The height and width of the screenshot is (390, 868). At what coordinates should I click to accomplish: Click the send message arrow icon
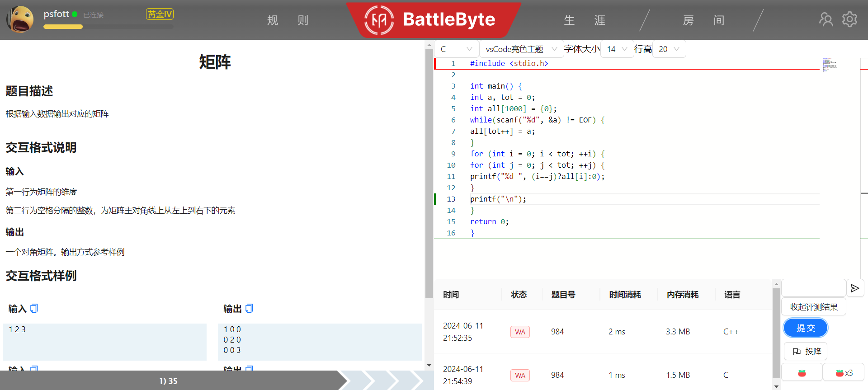point(854,288)
